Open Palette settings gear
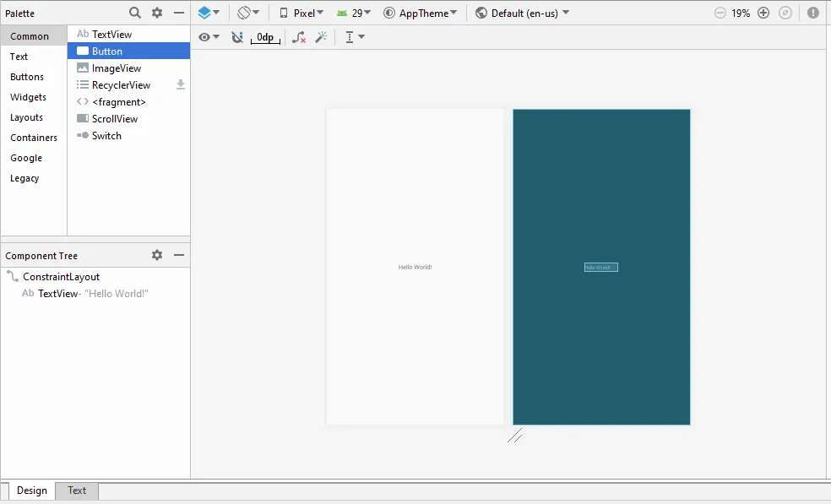 157,12
